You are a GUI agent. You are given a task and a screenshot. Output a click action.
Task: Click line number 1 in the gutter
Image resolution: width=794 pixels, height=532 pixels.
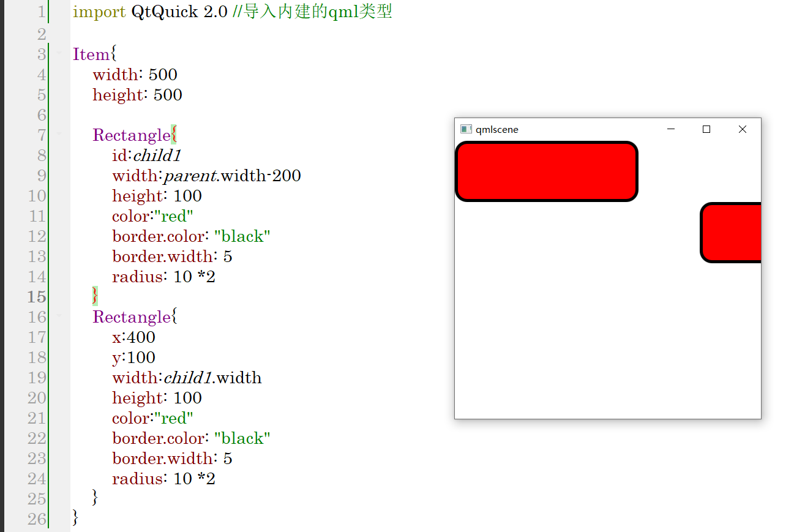(x=41, y=12)
